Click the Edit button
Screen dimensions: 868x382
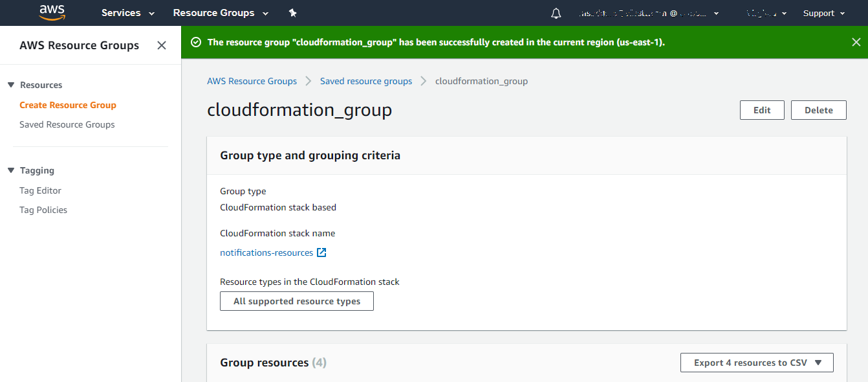pyautogui.click(x=762, y=110)
